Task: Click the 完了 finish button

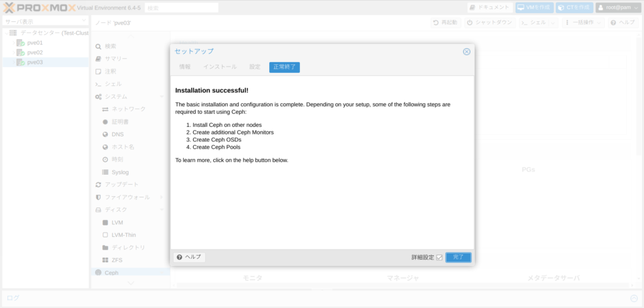Action: click(x=458, y=257)
